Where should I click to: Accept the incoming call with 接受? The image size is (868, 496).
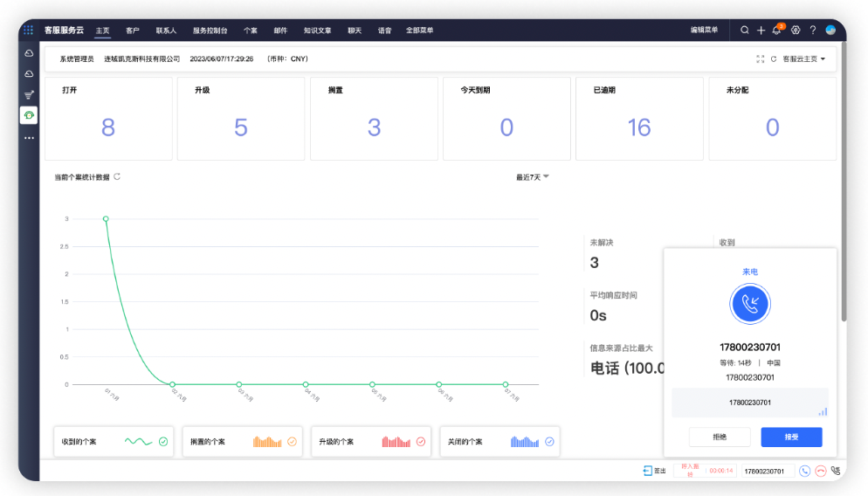point(791,437)
